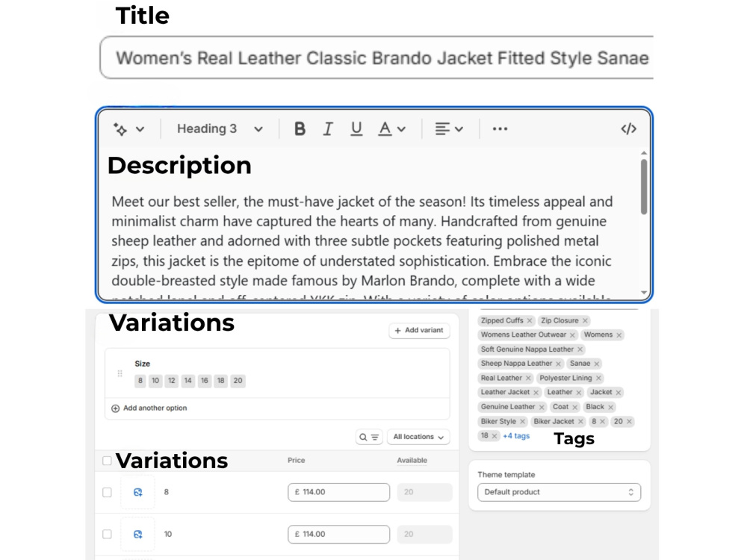
Task: Edit the size 10 price field
Action: 338,535
